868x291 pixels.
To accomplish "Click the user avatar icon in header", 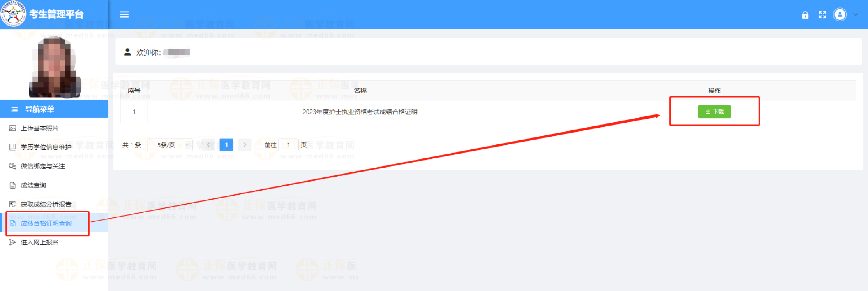I will tap(840, 15).
